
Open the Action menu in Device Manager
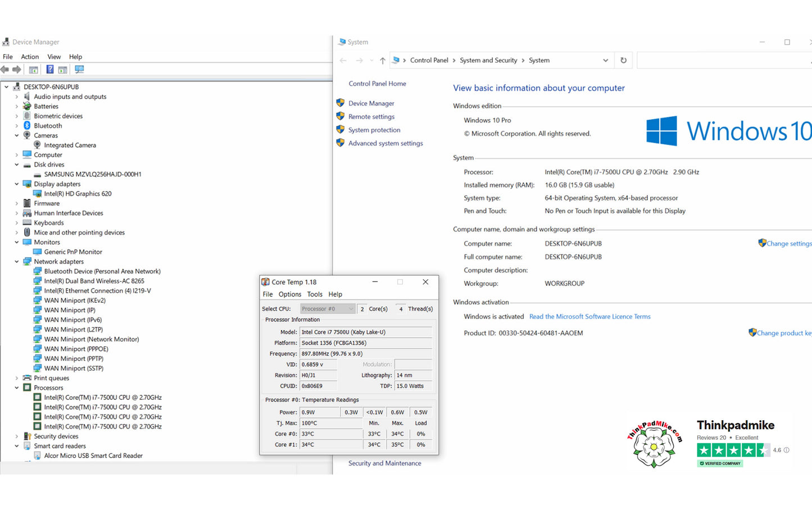(x=30, y=57)
